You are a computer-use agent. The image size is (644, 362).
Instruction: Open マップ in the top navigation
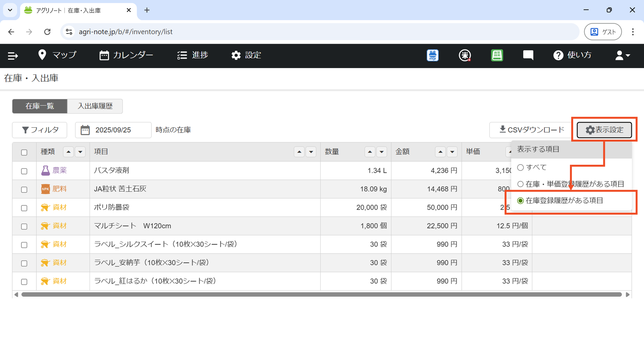(57, 55)
